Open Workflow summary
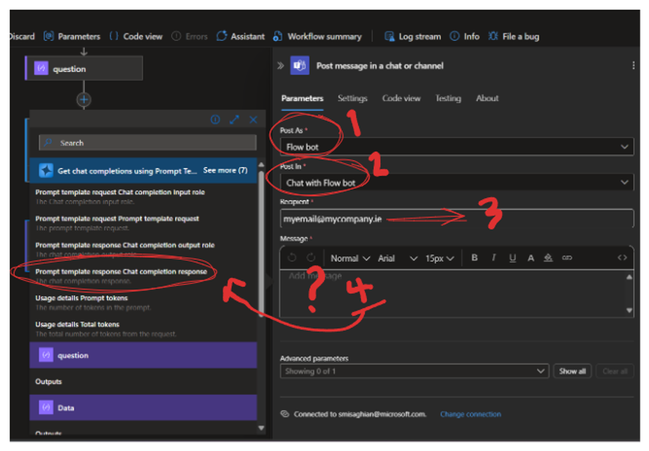Screen dimensions: 649x451 pyautogui.click(x=317, y=36)
